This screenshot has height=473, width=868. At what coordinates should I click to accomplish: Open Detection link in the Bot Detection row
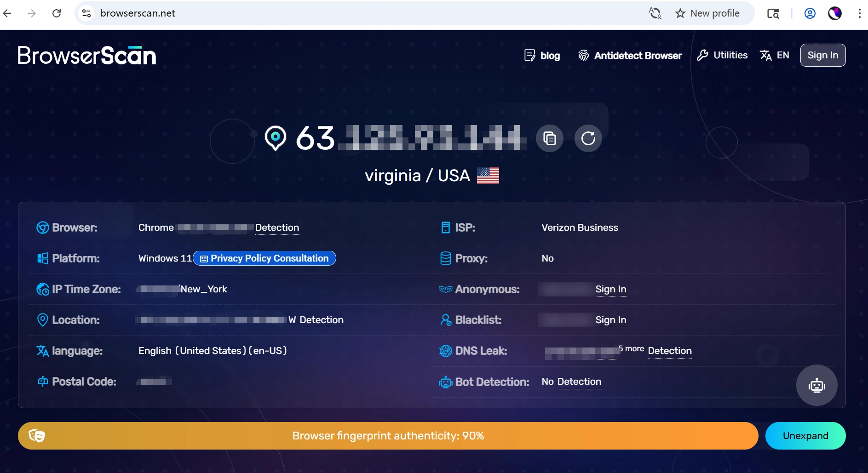pos(579,382)
